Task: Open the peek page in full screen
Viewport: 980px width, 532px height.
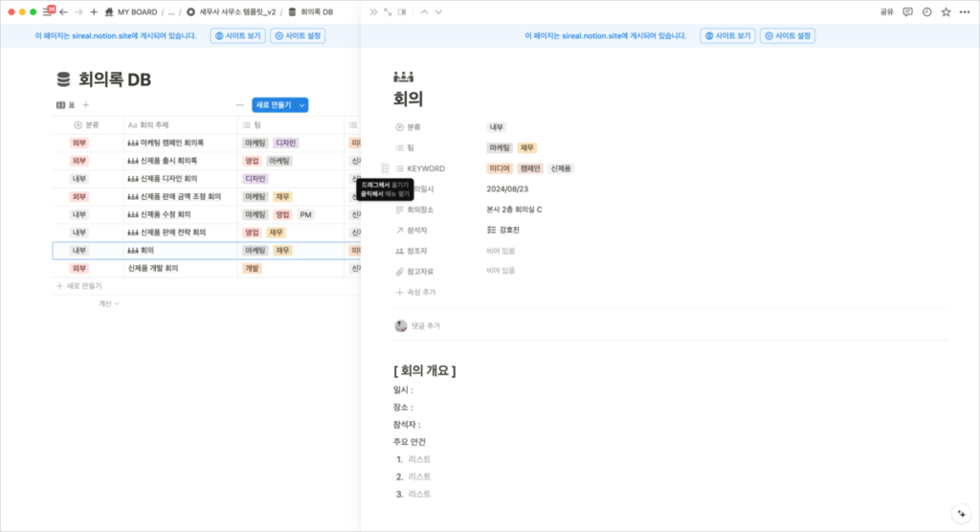Action: click(x=388, y=11)
